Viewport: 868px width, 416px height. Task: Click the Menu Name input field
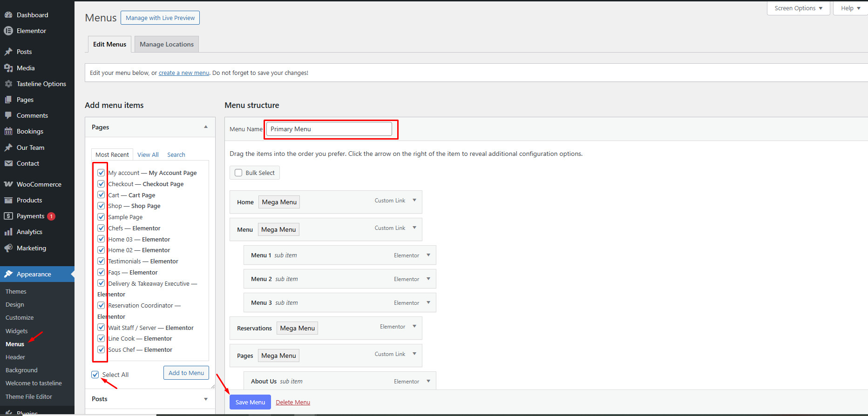tap(329, 129)
